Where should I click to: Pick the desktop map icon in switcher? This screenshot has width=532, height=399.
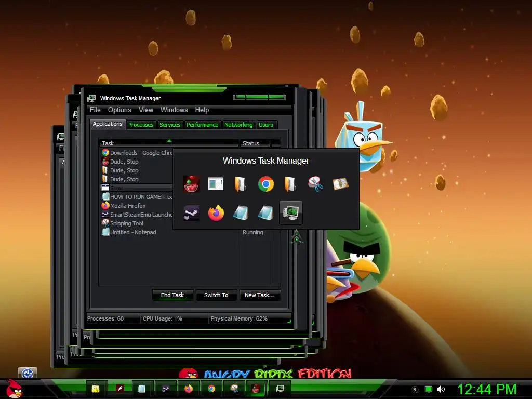coord(340,184)
